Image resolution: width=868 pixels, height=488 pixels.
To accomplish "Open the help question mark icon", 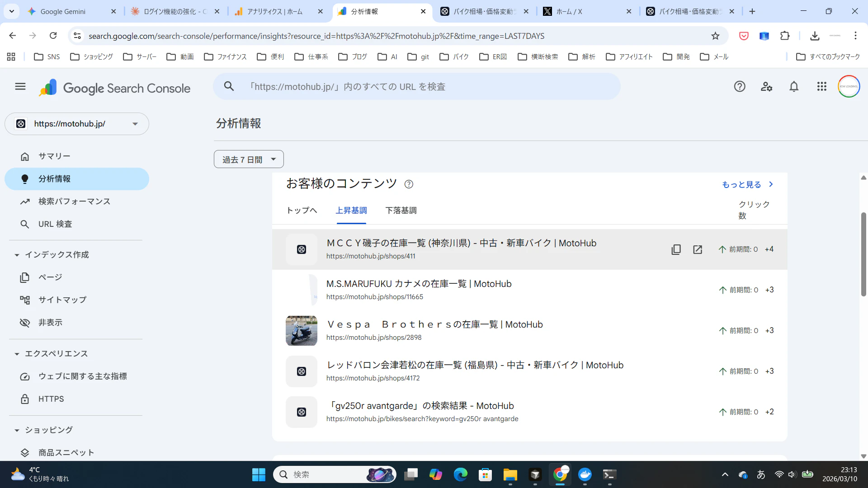I will (x=740, y=86).
